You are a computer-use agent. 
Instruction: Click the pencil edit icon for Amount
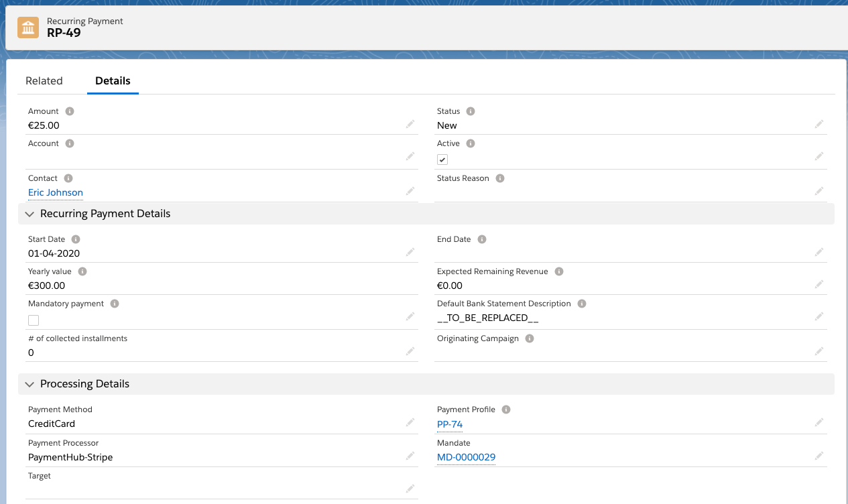tap(410, 125)
